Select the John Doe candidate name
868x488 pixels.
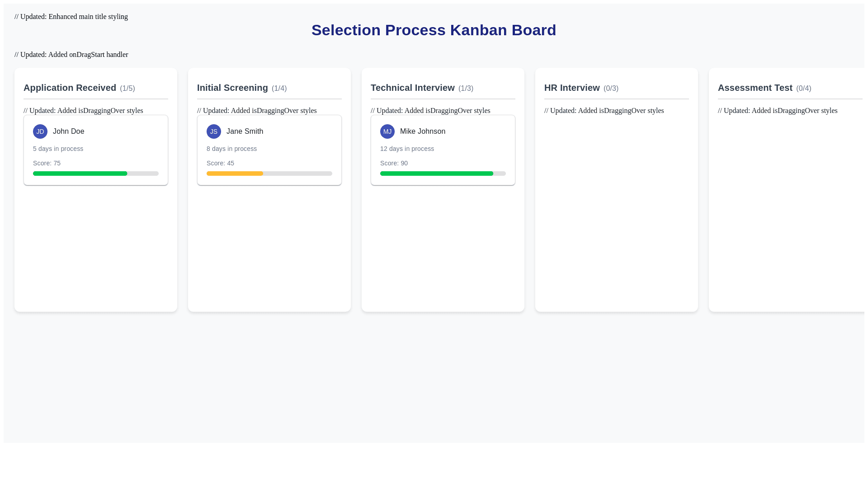coord(68,131)
